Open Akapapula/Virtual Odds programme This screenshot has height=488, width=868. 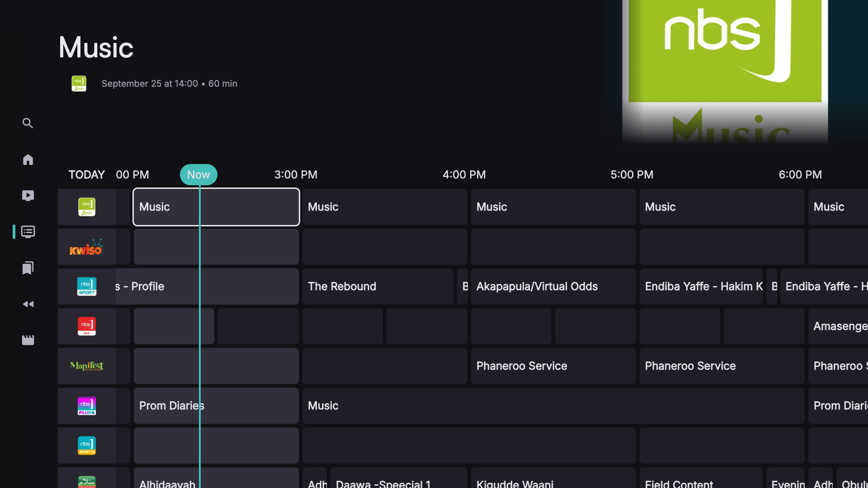tap(553, 286)
